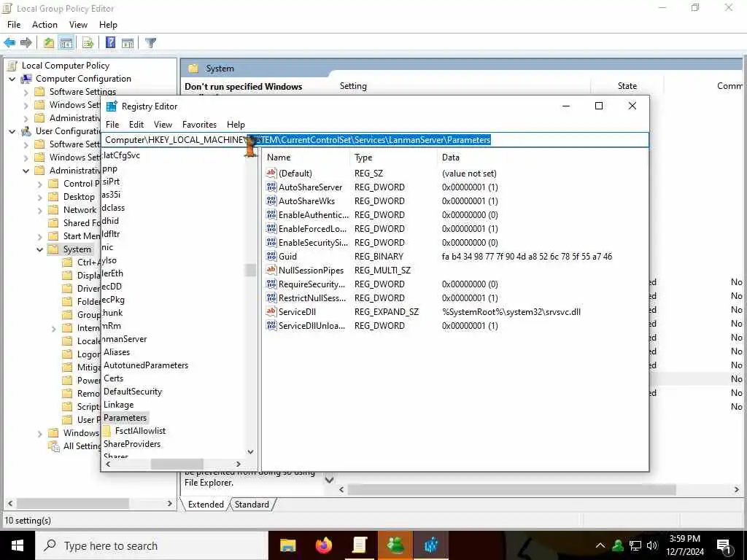Screen dimensions: 747x560
Task: Collapse Computer Configuration node
Action: [12, 79]
